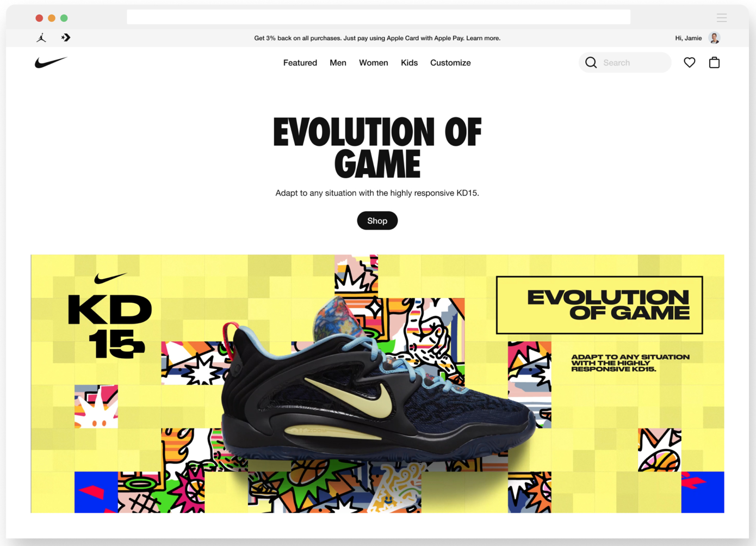Click the 'Adapt to any situation' subtitle text

tap(377, 193)
